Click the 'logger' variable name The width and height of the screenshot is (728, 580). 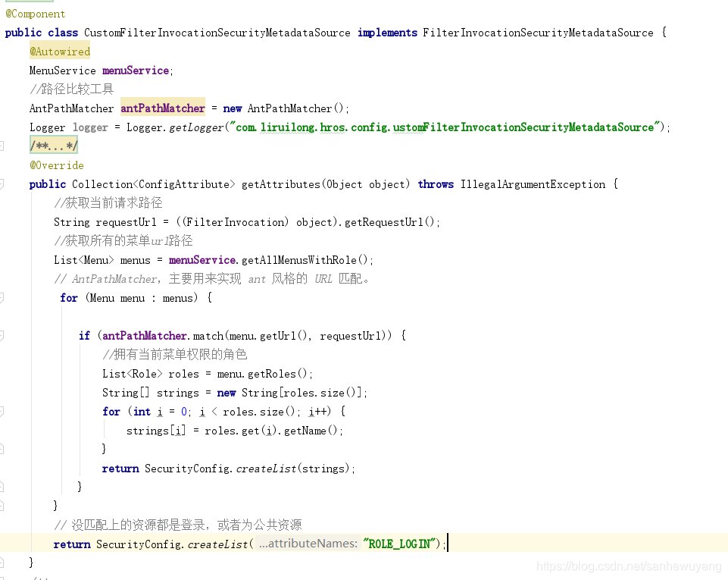click(x=90, y=127)
